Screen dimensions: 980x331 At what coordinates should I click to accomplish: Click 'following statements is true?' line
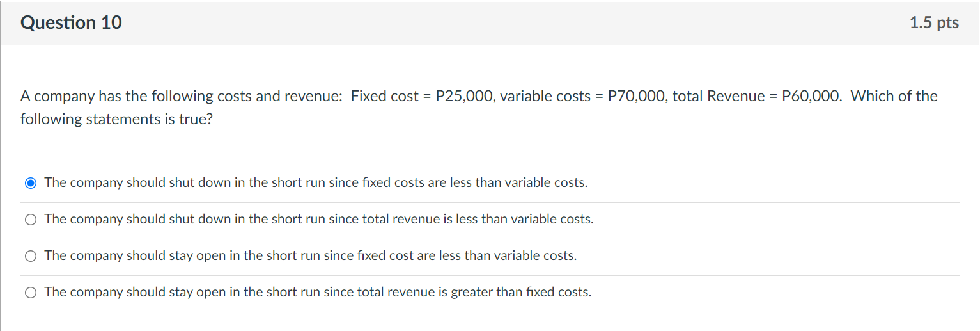[116, 119]
